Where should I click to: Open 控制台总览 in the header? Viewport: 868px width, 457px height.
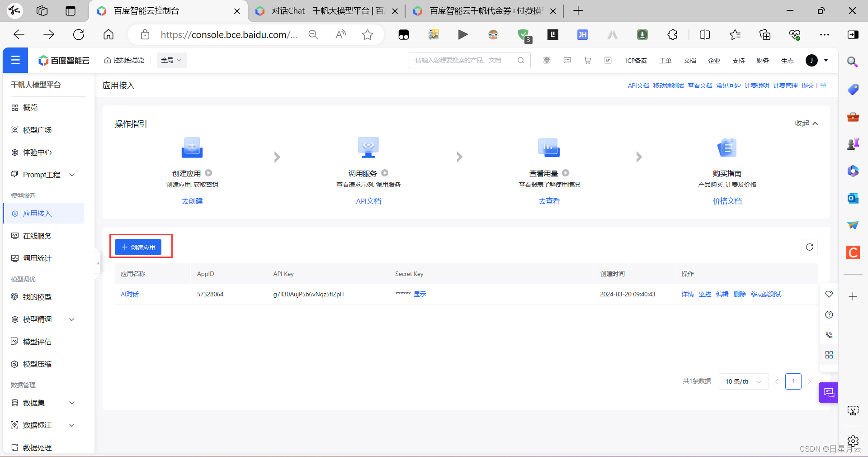(x=124, y=60)
